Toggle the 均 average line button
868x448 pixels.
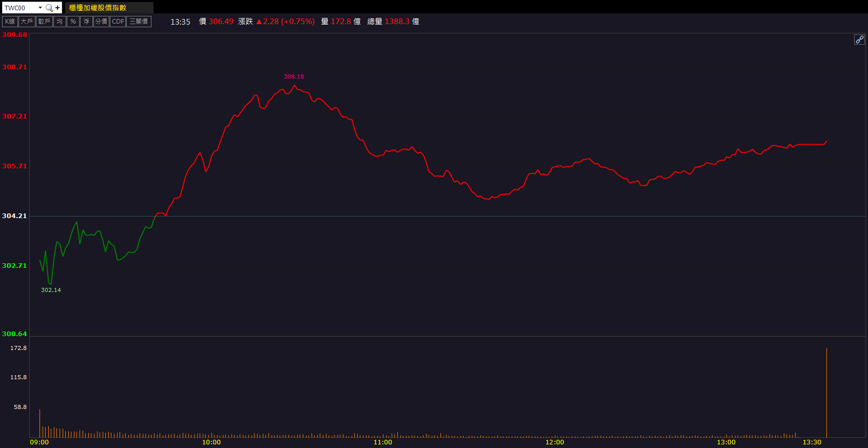click(x=60, y=22)
